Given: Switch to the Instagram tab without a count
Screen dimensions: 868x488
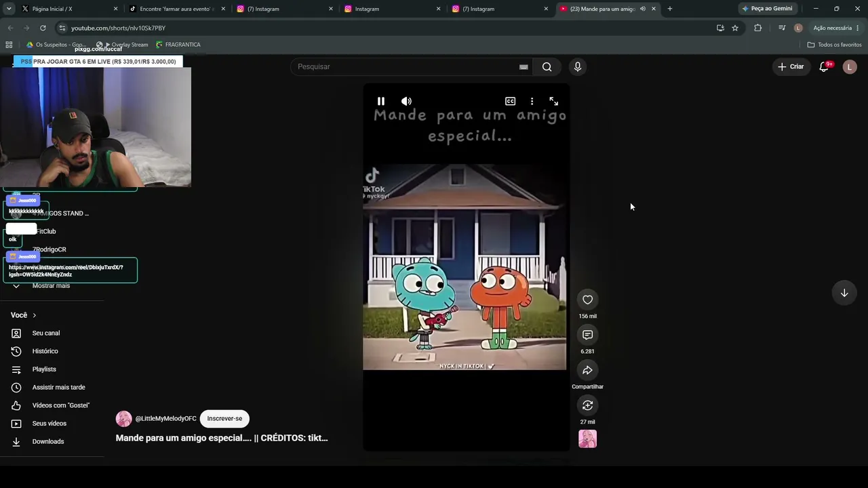Looking at the screenshot, I should 390,9.
